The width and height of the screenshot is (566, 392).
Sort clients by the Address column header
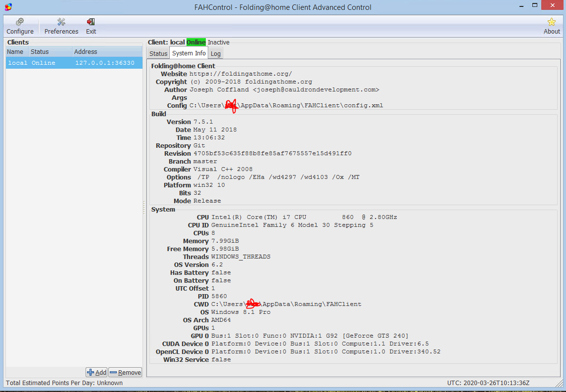coord(86,51)
